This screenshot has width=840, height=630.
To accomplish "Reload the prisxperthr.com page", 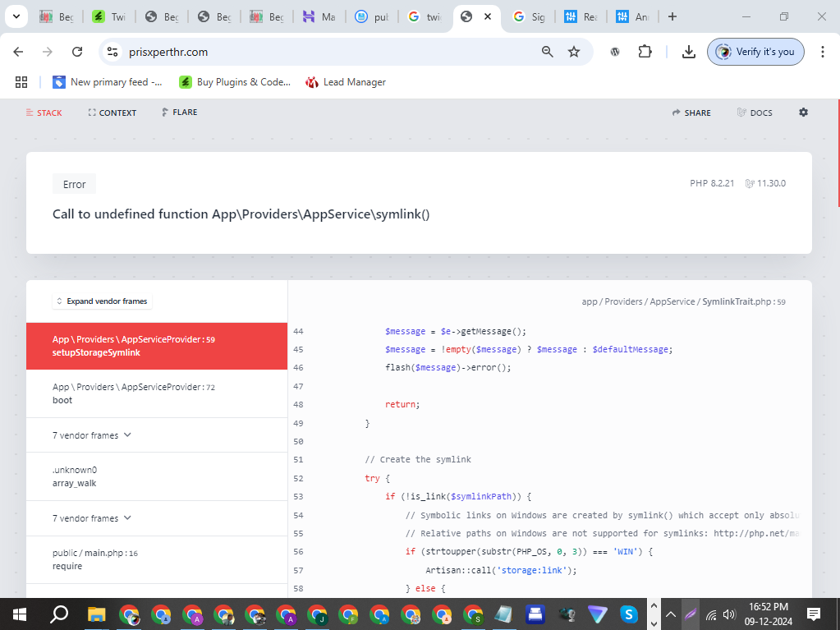I will (x=77, y=52).
